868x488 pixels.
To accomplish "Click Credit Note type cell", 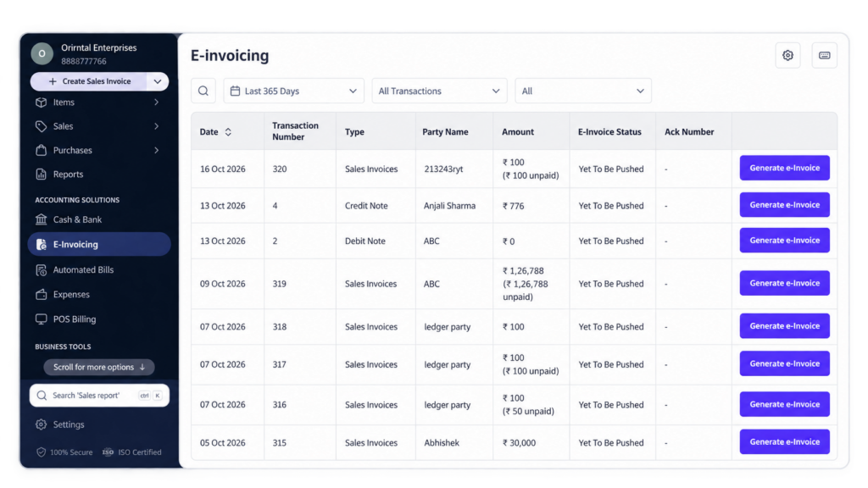I will (x=366, y=205).
